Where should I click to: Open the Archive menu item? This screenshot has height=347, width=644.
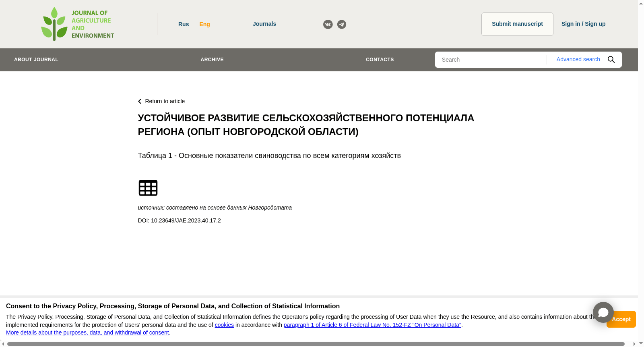[212, 60]
